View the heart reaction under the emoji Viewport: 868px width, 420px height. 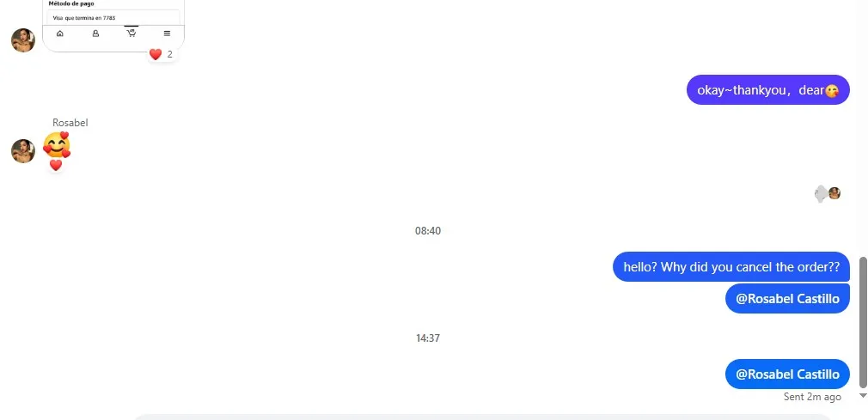pyautogui.click(x=56, y=165)
